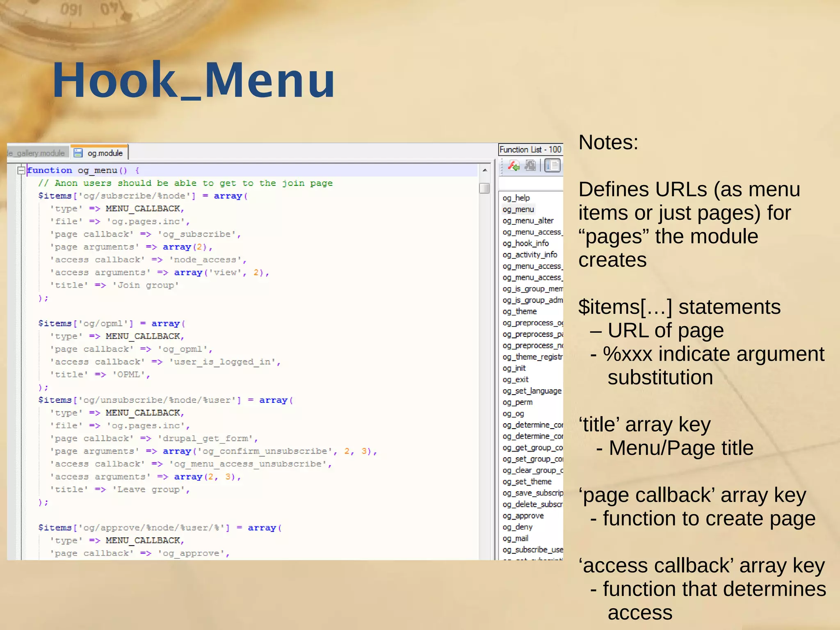Collapse the og_menu function fold marker
This screenshot has width=840, height=630.
[21, 170]
